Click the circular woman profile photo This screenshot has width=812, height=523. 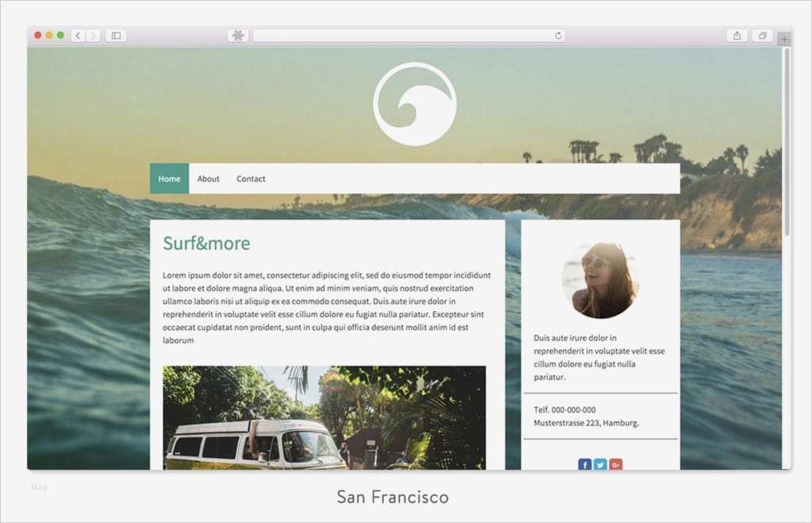click(x=600, y=280)
